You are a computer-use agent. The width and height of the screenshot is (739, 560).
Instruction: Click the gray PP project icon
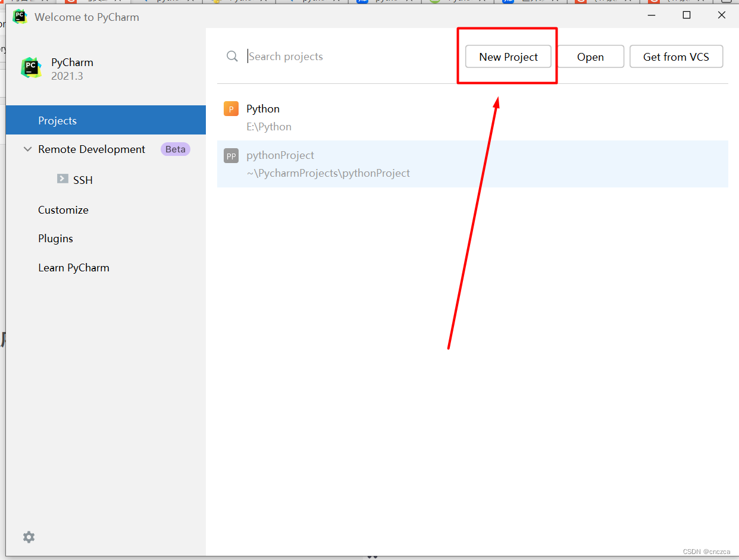(231, 156)
